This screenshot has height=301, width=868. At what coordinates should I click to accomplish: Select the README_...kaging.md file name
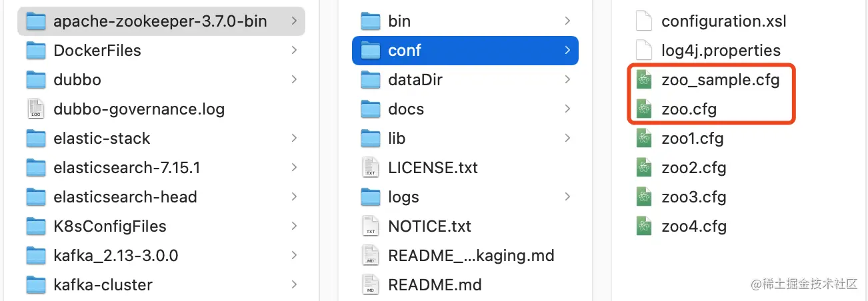click(x=471, y=256)
